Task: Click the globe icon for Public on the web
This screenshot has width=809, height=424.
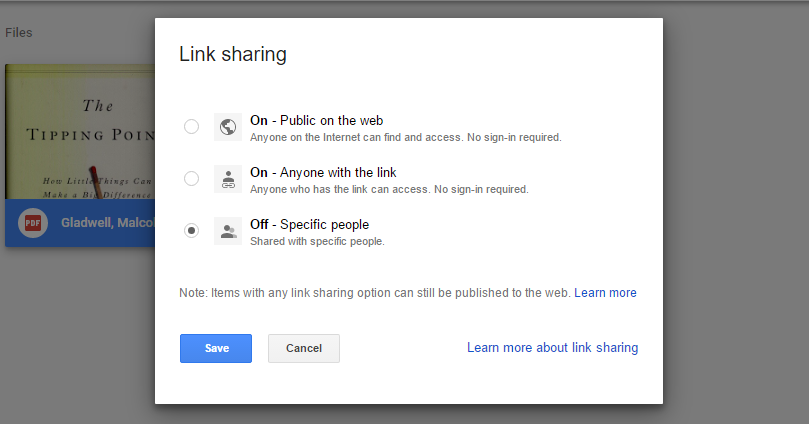Action: pyautogui.click(x=228, y=127)
